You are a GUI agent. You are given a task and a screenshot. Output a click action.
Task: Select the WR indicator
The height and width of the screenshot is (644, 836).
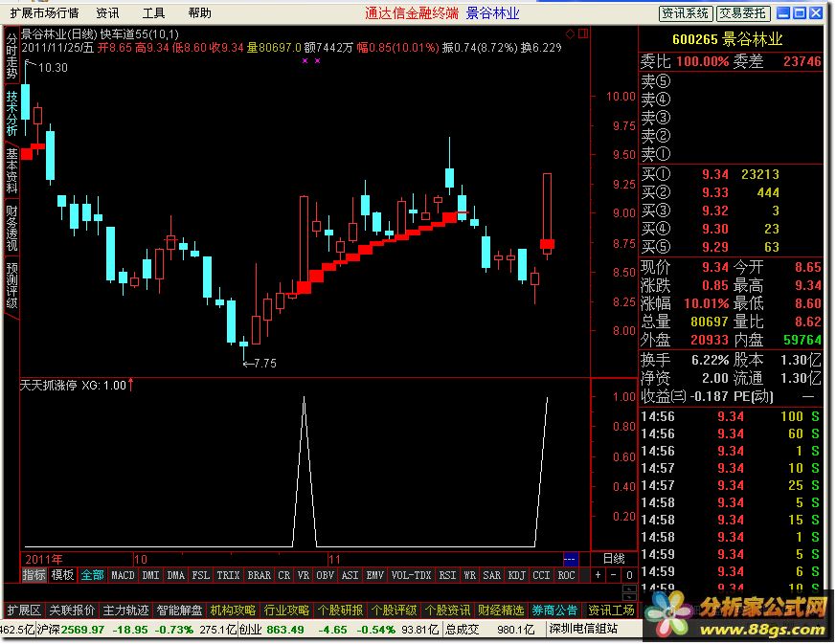pos(470,575)
